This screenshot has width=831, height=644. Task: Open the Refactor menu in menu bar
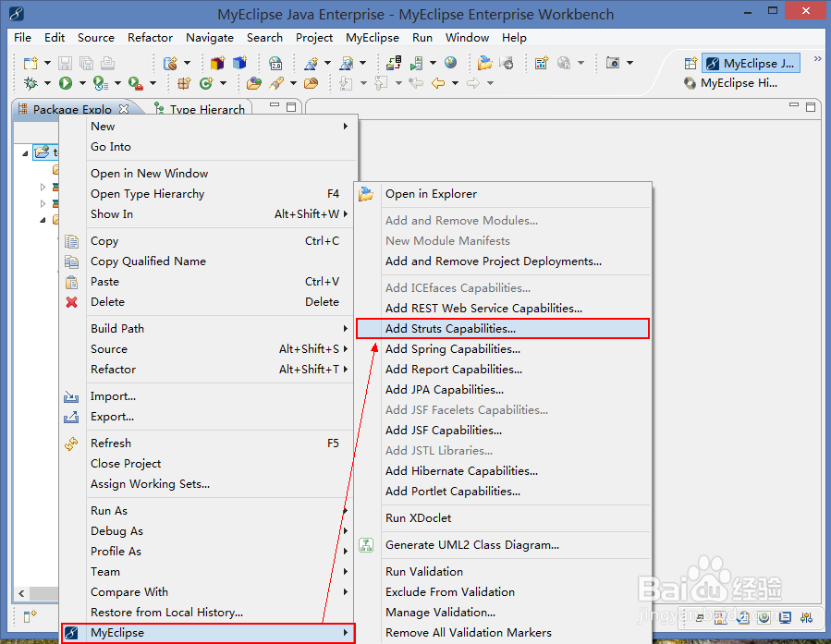point(150,38)
